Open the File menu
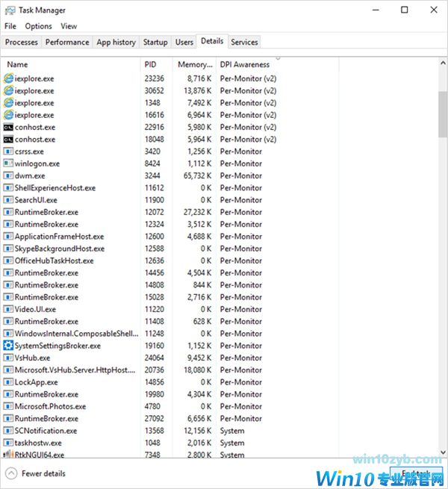Viewport: 448px width, 489px height. 10,26
